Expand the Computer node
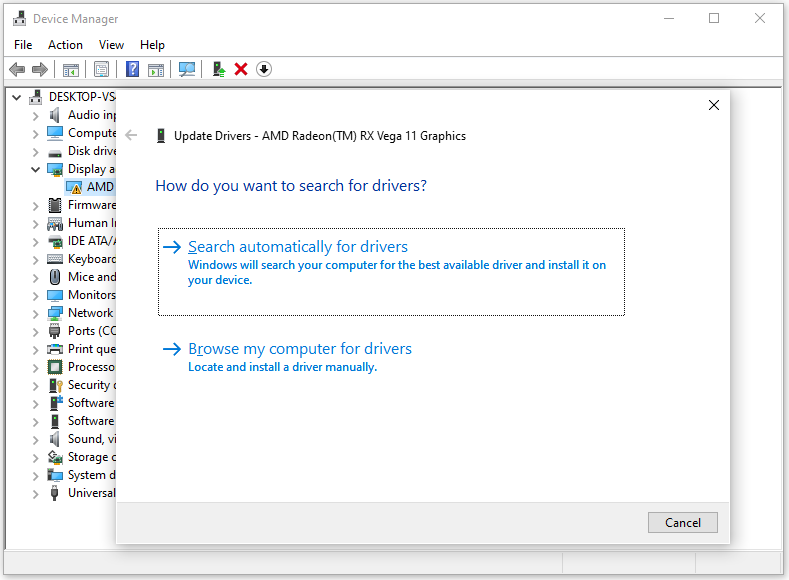 tap(35, 134)
